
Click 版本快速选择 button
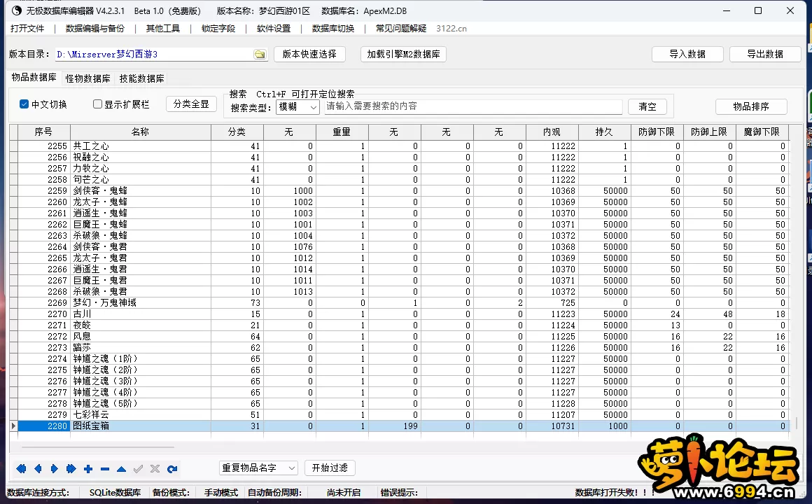click(309, 54)
